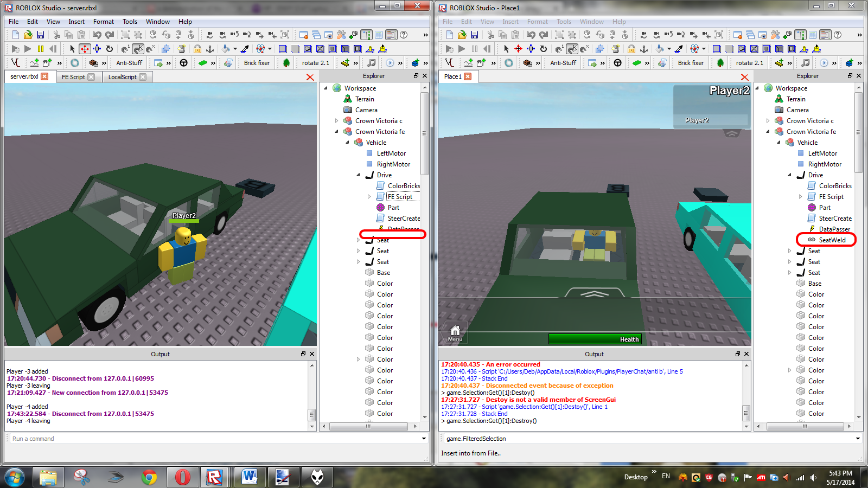
Task: Click Brick fixer button in Place1 toolbar
Action: (x=691, y=63)
